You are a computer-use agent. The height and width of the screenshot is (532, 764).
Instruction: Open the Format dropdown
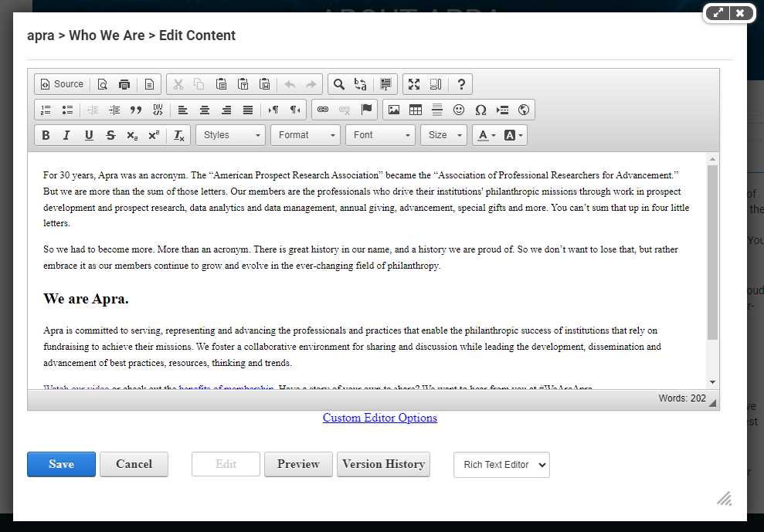(x=305, y=135)
